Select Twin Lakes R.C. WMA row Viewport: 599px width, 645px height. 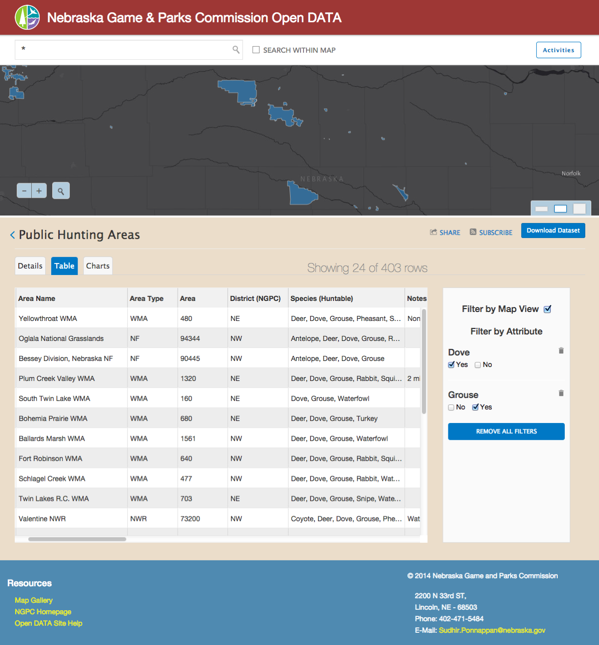[218, 499]
